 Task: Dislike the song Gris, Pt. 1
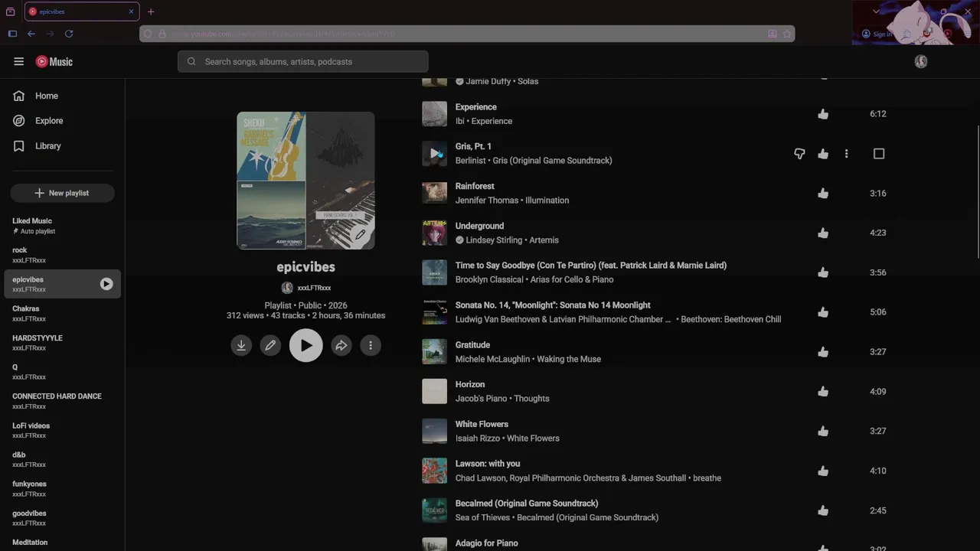click(799, 154)
